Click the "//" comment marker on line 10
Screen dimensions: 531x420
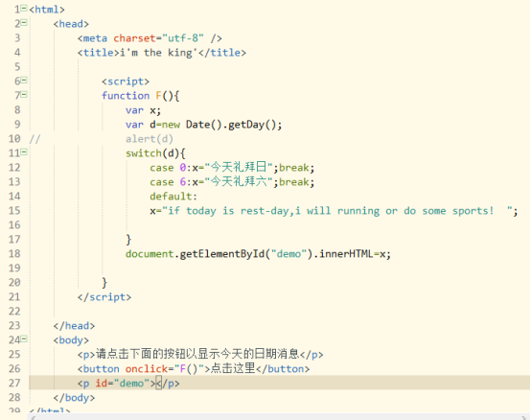pos(35,139)
